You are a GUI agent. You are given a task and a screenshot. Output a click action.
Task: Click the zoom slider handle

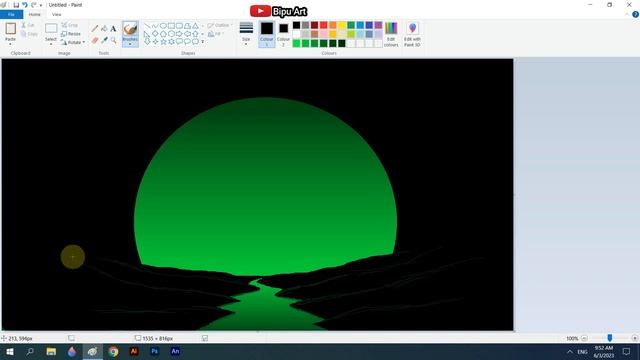click(x=610, y=338)
